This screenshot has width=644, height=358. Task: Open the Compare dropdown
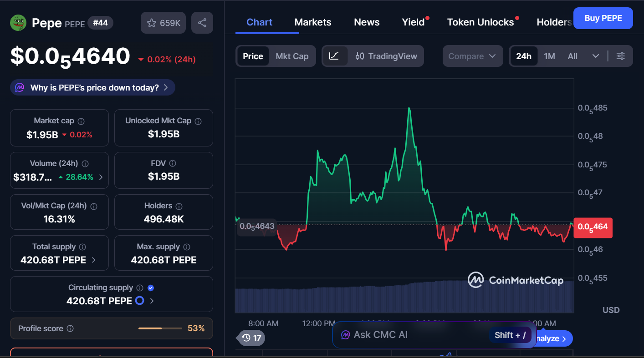coord(472,55)
